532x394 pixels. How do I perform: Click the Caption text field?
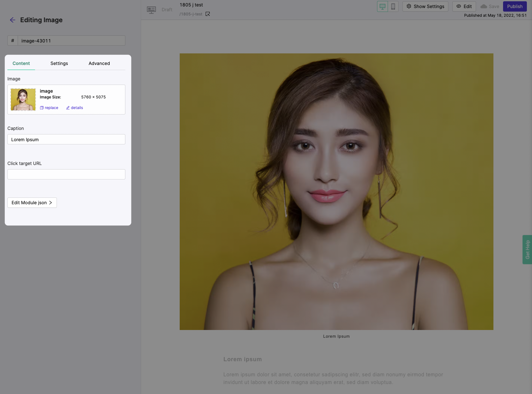(x=66, y=139)
